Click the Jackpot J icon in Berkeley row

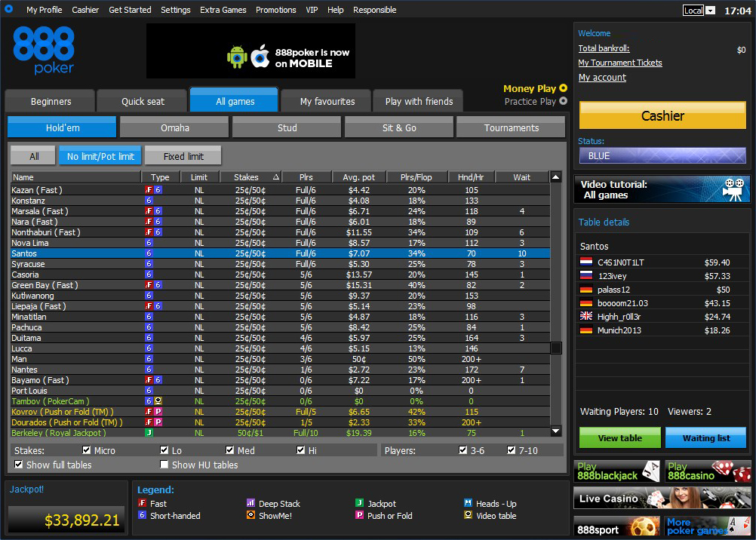[149, 433]
